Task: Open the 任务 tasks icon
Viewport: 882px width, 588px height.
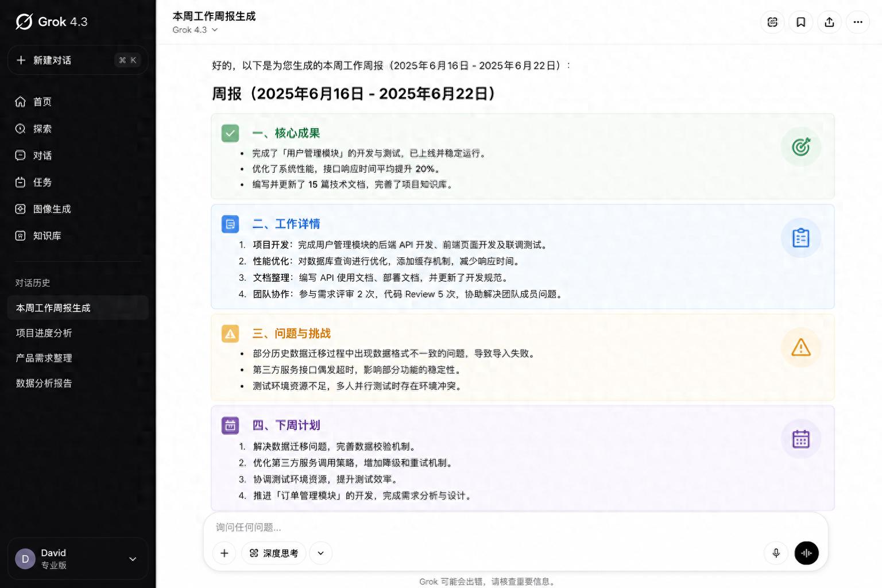Action: (20, 182)
